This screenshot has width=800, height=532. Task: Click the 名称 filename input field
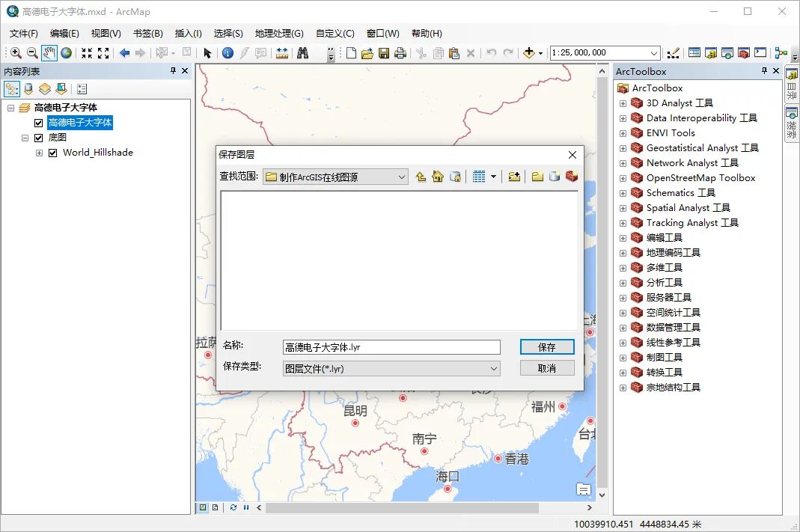point(391,347)
